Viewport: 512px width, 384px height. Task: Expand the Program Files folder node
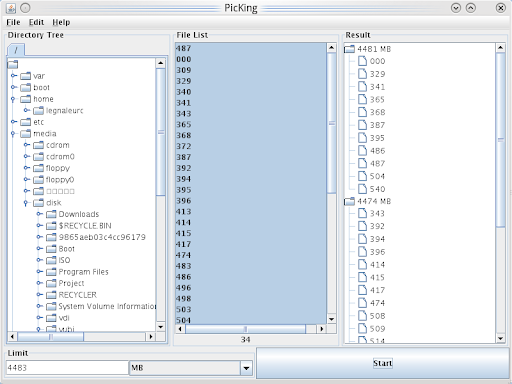[x=40, y=271]
